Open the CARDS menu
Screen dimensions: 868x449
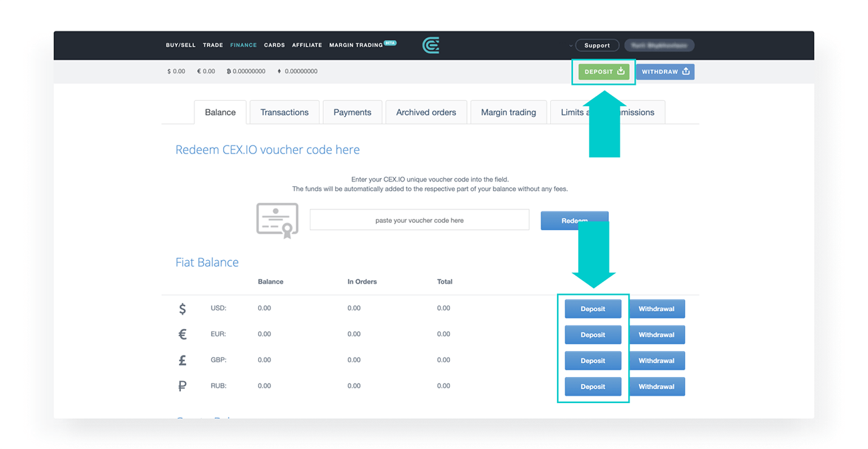pyautogui.click(x=274, y=45)
